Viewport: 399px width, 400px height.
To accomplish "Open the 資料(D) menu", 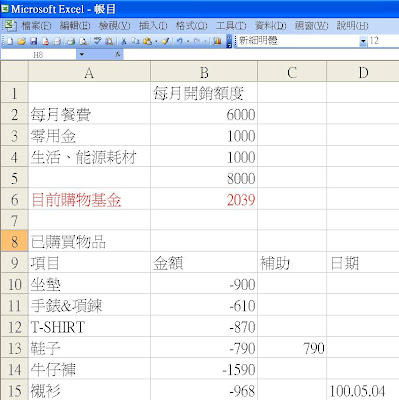I will [x=271, y=25].
